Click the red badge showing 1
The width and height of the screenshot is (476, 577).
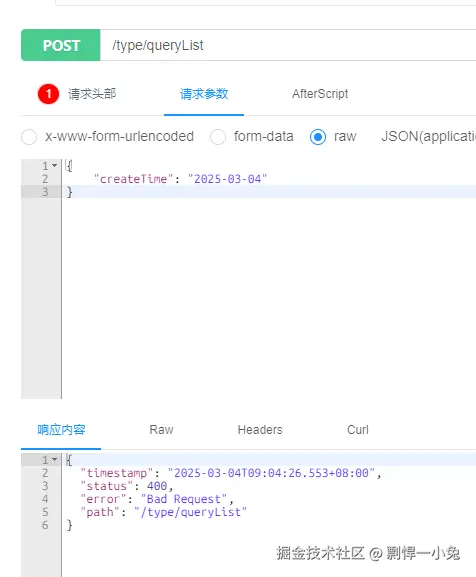click(48, 94)
